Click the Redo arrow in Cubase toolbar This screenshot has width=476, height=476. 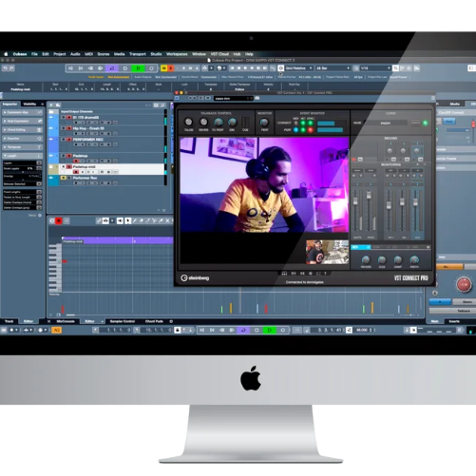[x=11, y=68]
